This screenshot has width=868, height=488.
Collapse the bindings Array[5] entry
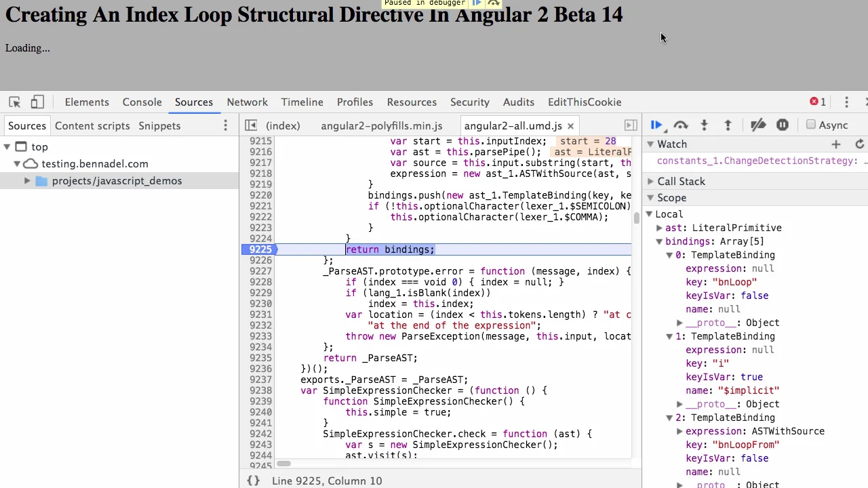pyautogui.click(x=659, y=241)
